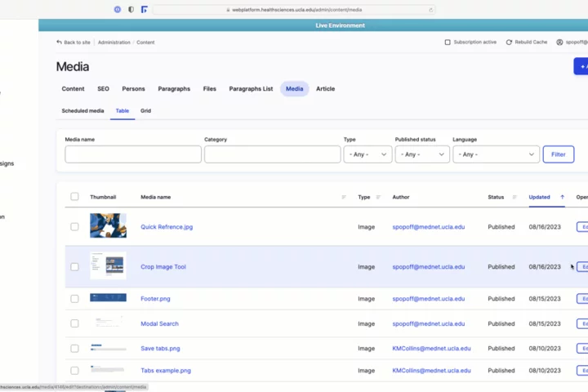Click the 08/15/2023 date in Footer.png row
588x392 pixels.
tap(545, 299)
